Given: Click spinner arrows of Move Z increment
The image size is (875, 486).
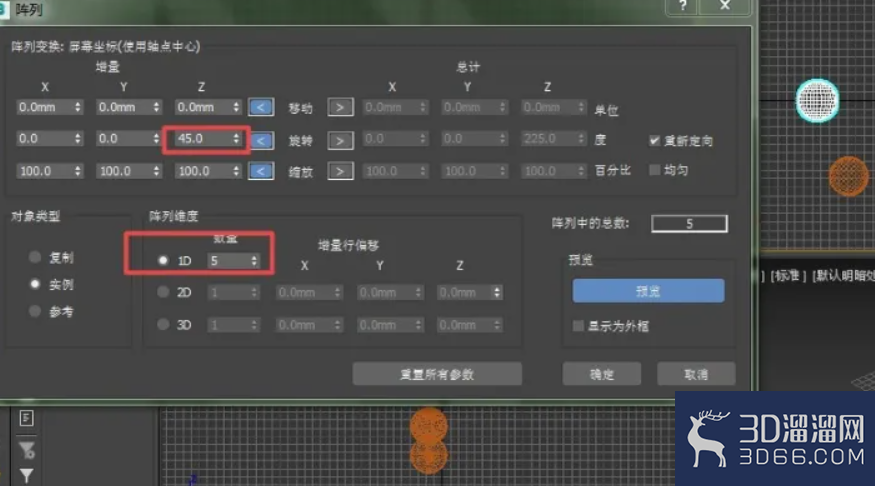Looking at the screenshot, I should [x=236, y=107].
